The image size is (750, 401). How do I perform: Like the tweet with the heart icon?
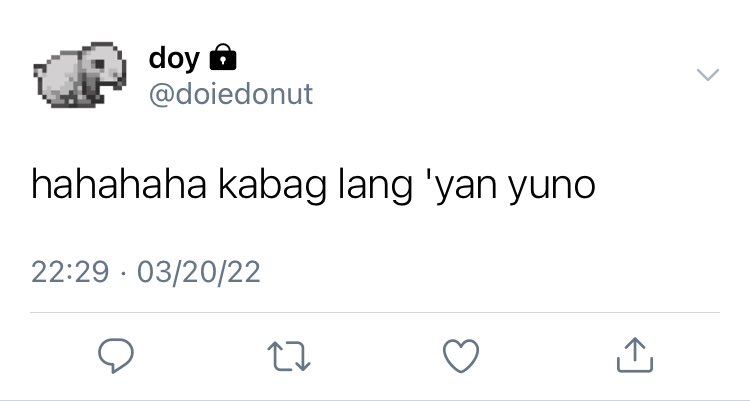tap(461, 356)
